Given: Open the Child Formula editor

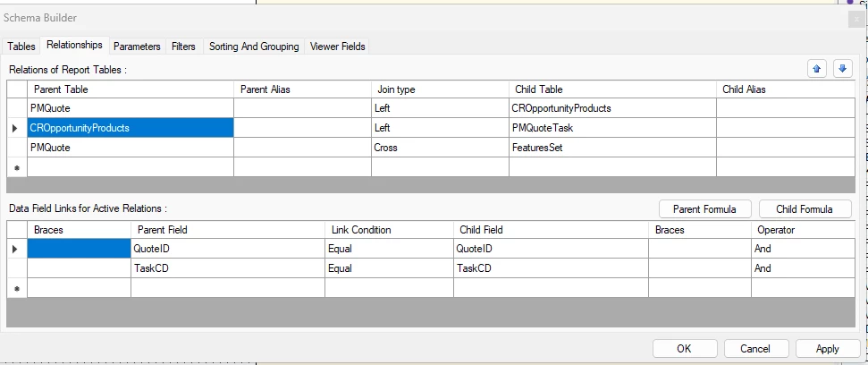Looking at the screenshot, I should click(805, 208).
